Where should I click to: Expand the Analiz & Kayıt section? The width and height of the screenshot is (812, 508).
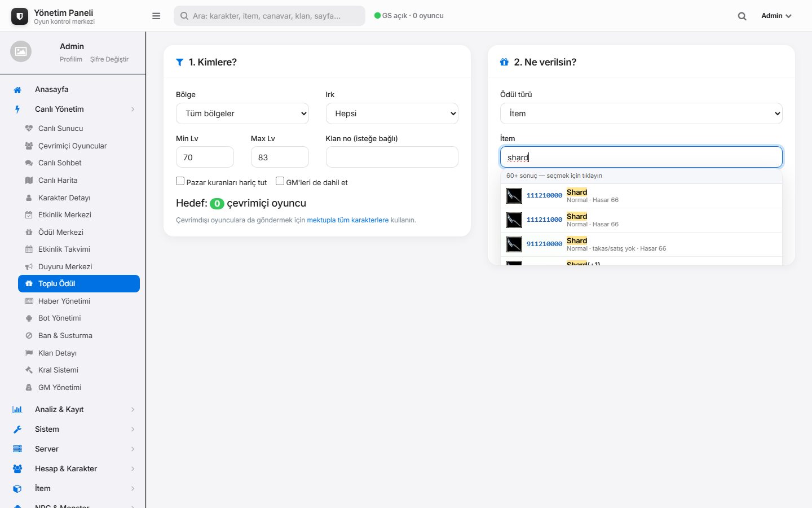coord(73,409)
